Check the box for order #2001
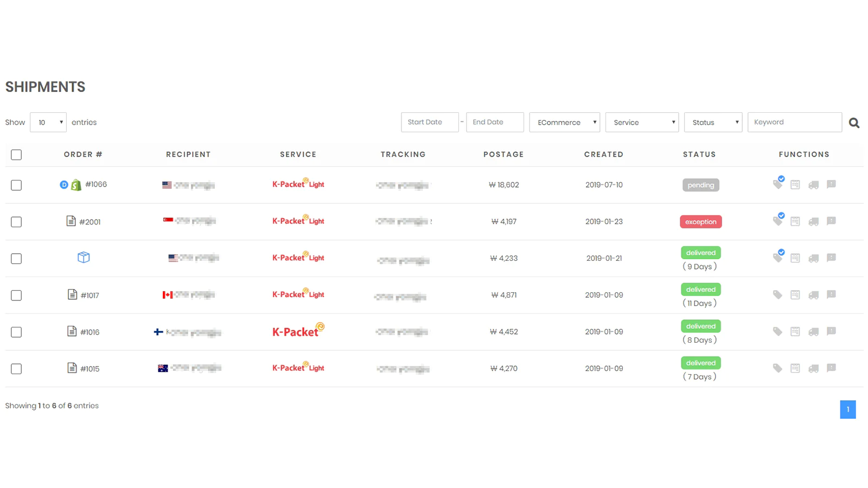This screenshot has height=488, width=868. pyautogui.click(x=16, y=222)
